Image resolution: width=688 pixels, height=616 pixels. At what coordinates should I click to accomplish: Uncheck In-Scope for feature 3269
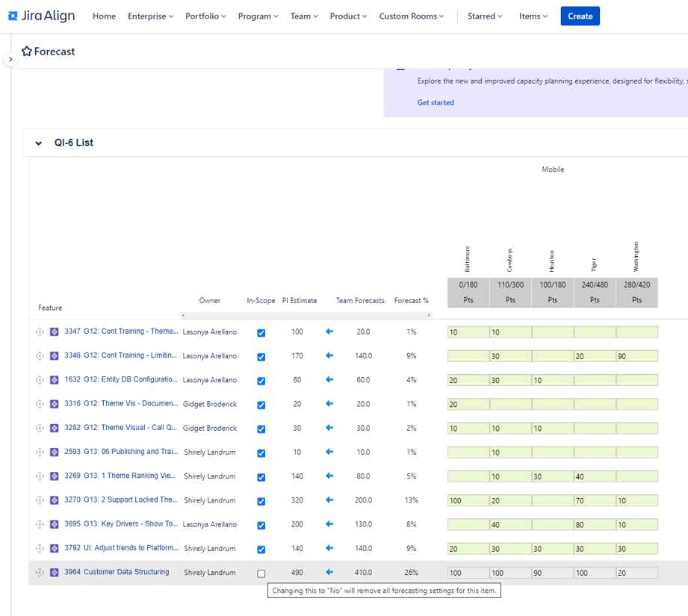[261, 477]
